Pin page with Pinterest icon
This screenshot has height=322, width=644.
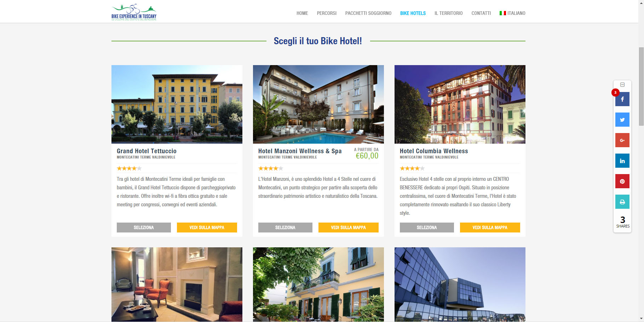622,181
